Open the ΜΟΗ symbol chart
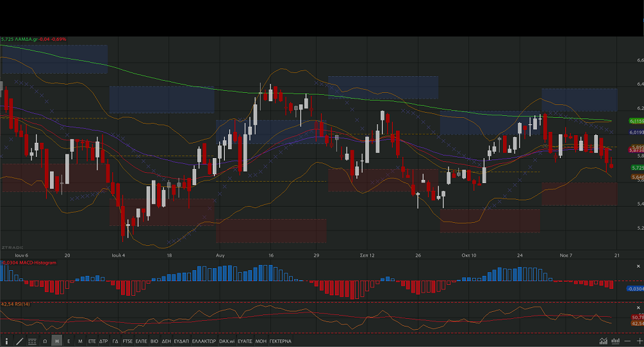 pos(261,341)
